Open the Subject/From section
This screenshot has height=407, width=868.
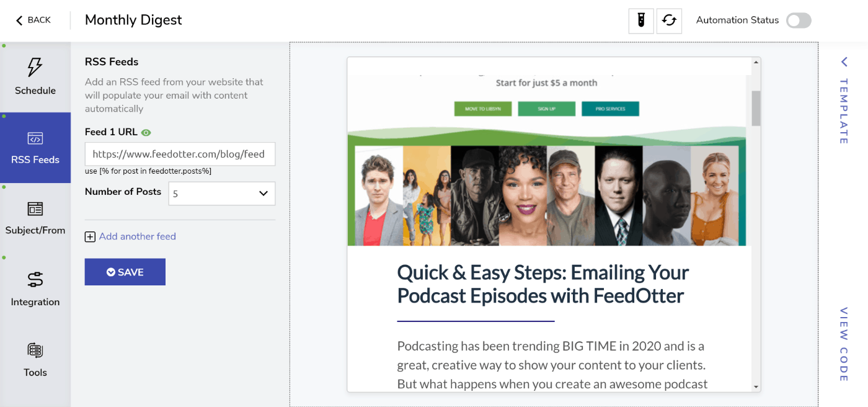[x=35, y=218]
